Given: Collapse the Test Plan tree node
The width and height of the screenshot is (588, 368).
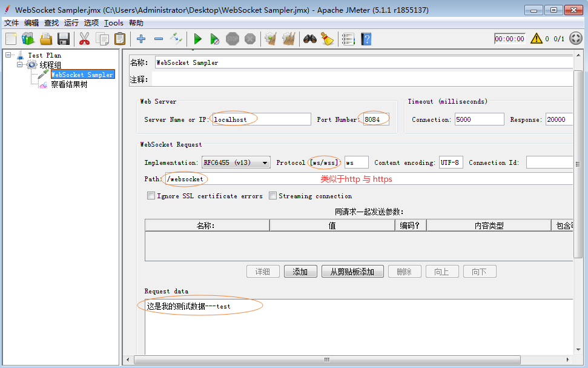Looking at the screenshot, I should click(x=8, y=55).
